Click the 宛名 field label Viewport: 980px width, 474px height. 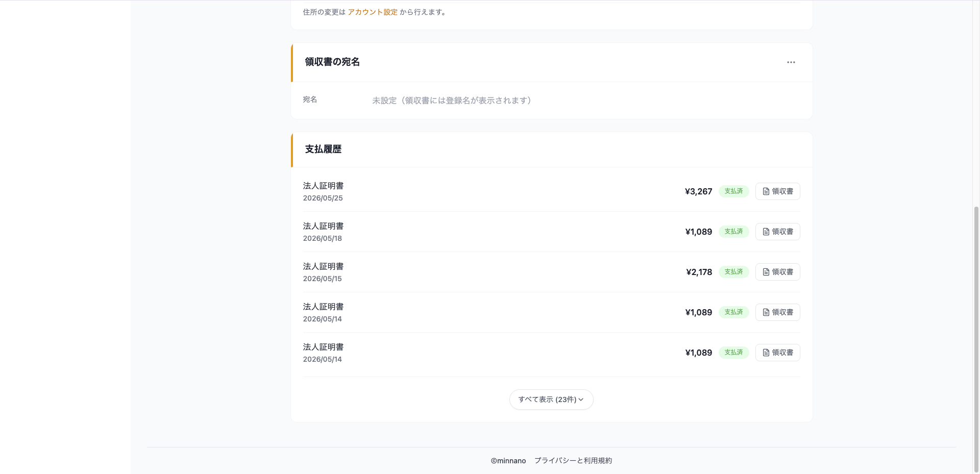[x=310, y=99]
